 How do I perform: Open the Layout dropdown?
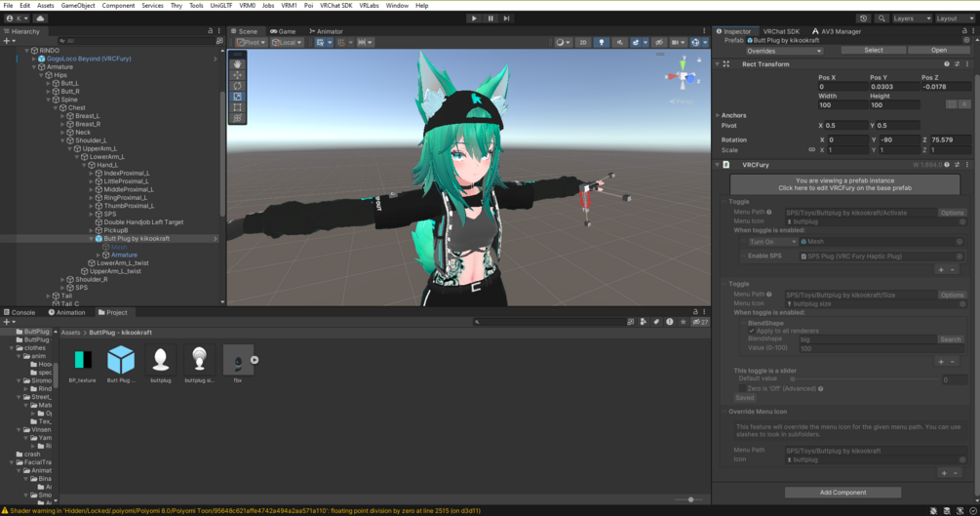tap(954, 19)
